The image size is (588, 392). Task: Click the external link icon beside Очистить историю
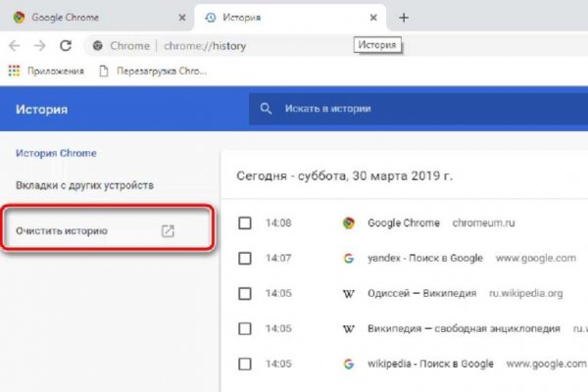coord(168,231)
